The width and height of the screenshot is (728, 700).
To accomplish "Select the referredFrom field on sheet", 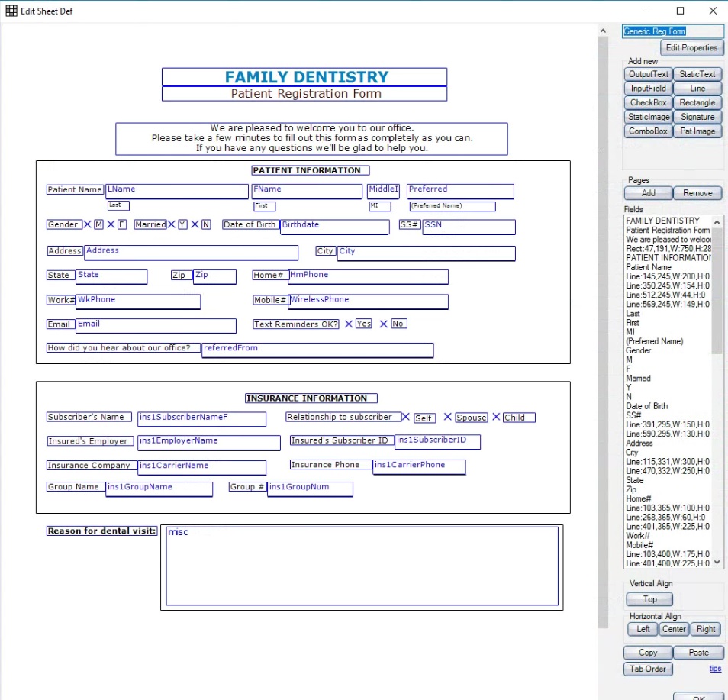I will 317,350.
